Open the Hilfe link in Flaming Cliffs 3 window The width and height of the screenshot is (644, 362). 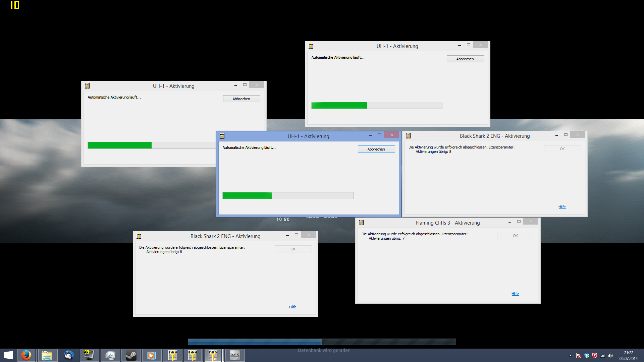point(515,294)
